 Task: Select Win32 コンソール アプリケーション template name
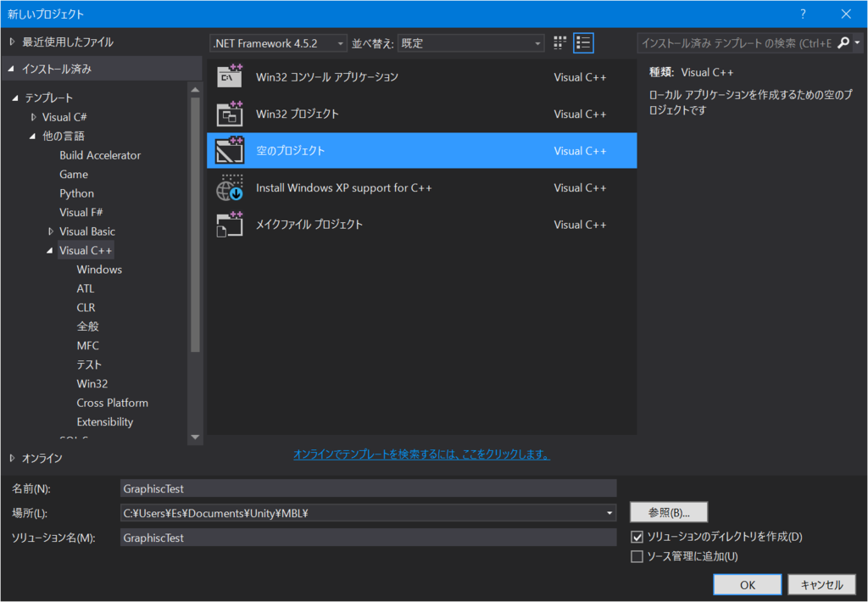[x=326, y=77]
